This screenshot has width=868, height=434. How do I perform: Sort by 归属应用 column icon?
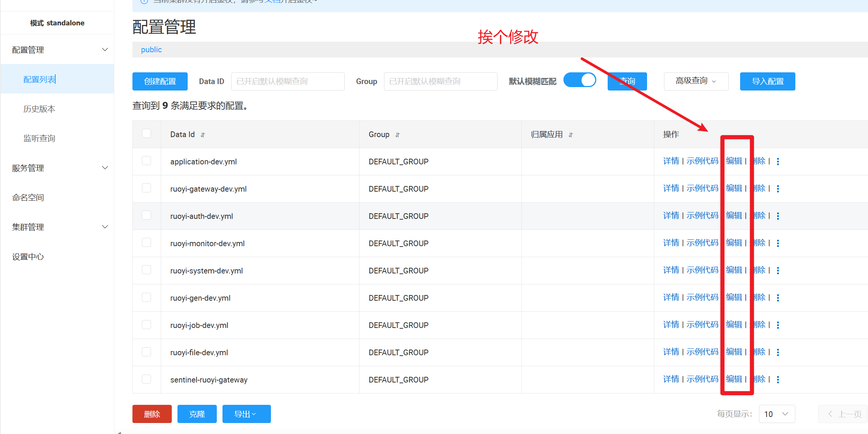[571, 135]
